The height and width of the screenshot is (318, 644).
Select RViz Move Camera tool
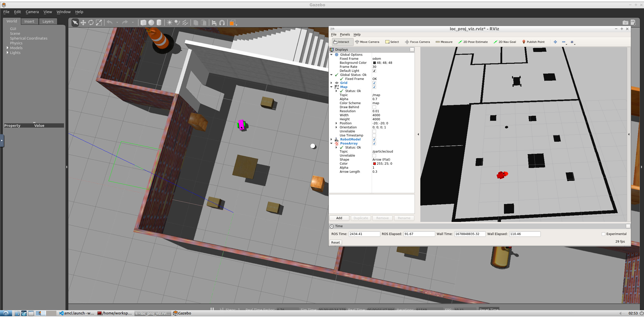[367, 42]
